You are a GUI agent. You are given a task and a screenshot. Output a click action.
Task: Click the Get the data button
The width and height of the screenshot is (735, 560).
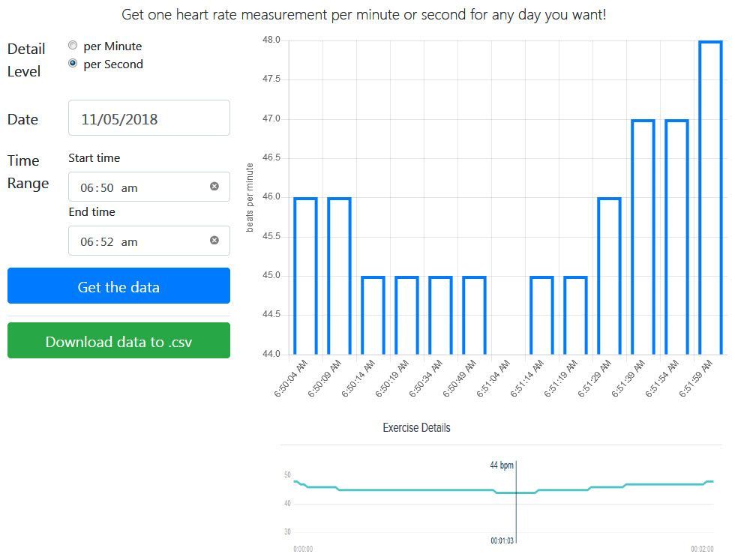pyautogui.click(x=118, y=286)
